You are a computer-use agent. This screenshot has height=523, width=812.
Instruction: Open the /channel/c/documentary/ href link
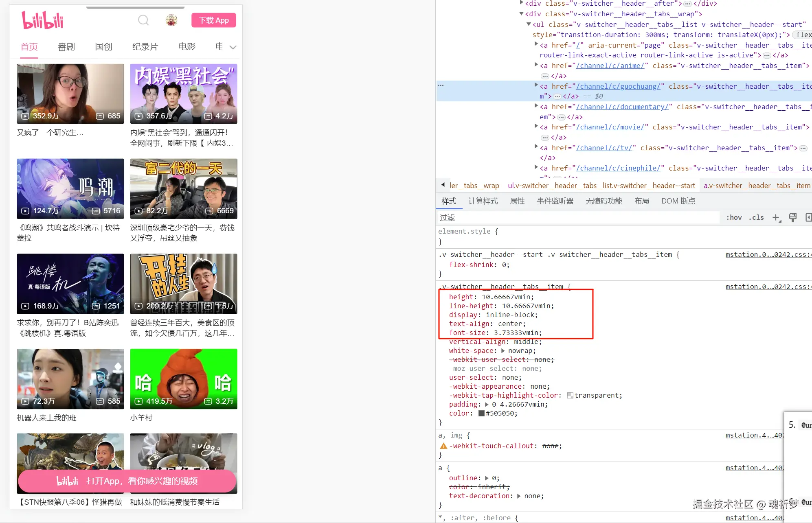coord(622,107)
